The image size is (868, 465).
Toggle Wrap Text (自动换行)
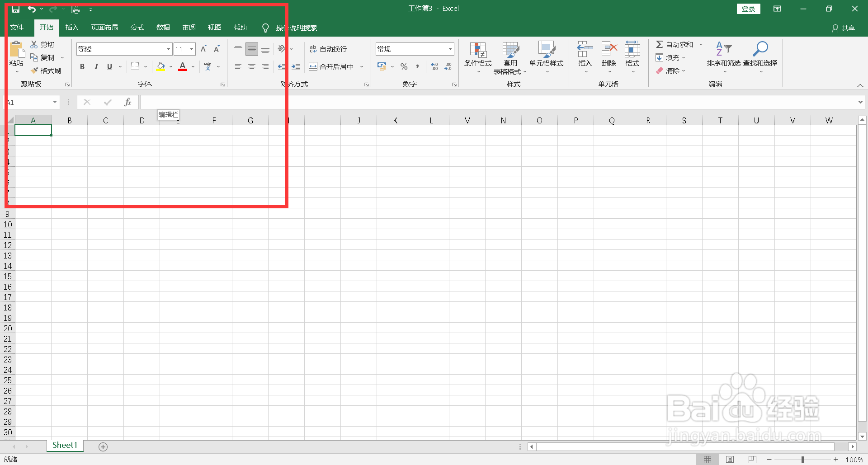pos(328,49)
